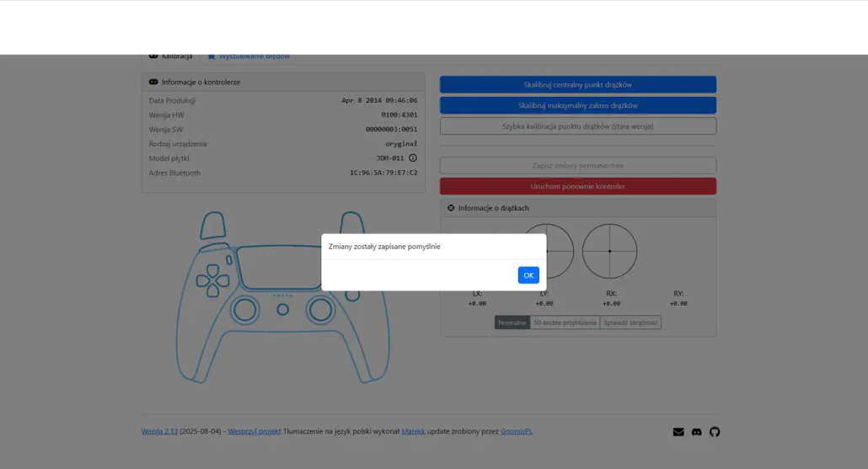Click the crosshair icon in Informacje o drążkach

coord(451,208)
